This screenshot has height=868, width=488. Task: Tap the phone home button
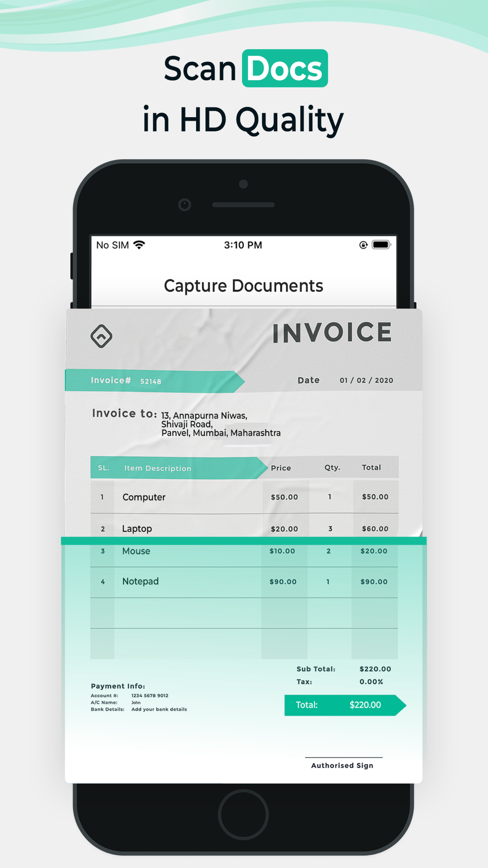244,815
